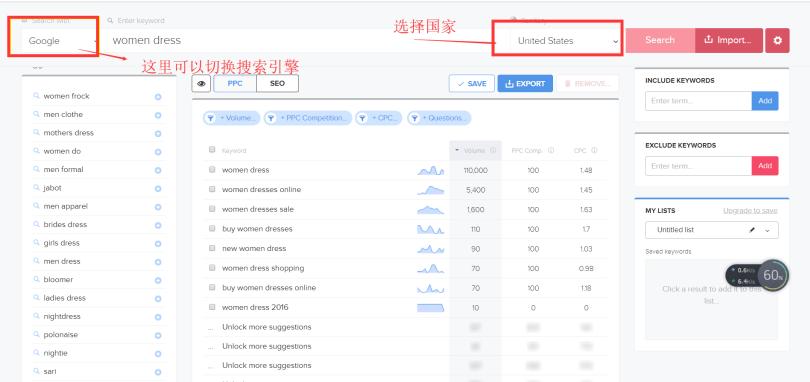This screenshot has width=810, height=382.
Task: Focus the Exclude Keywords term field
Action: click(x=698, y=166)
